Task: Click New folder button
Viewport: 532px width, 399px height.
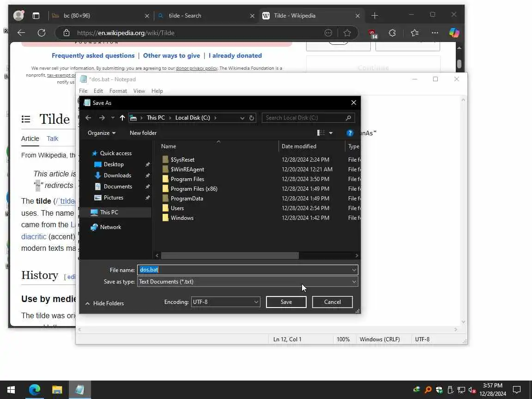Action: point(143,133)
